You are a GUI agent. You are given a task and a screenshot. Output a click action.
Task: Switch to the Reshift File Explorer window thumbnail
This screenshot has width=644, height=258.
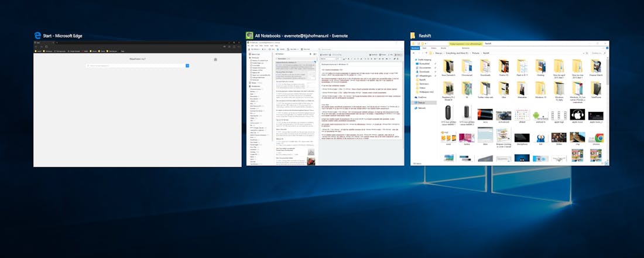509,103
